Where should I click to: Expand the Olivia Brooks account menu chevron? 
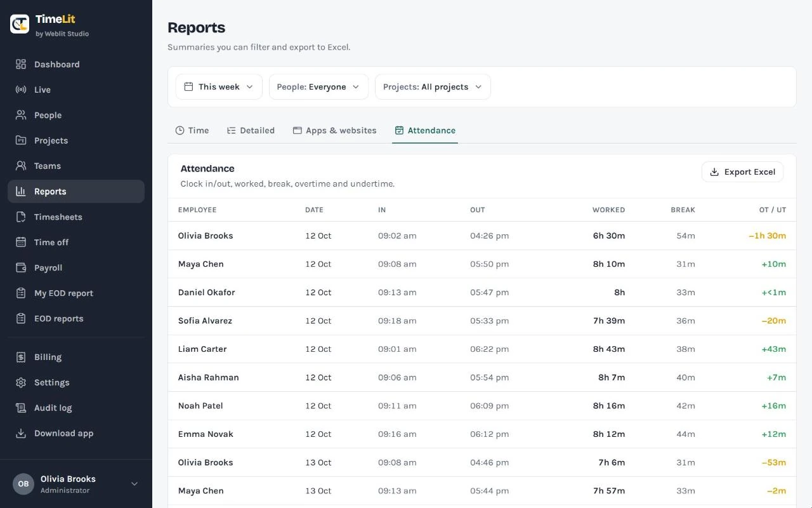point(134,484)
